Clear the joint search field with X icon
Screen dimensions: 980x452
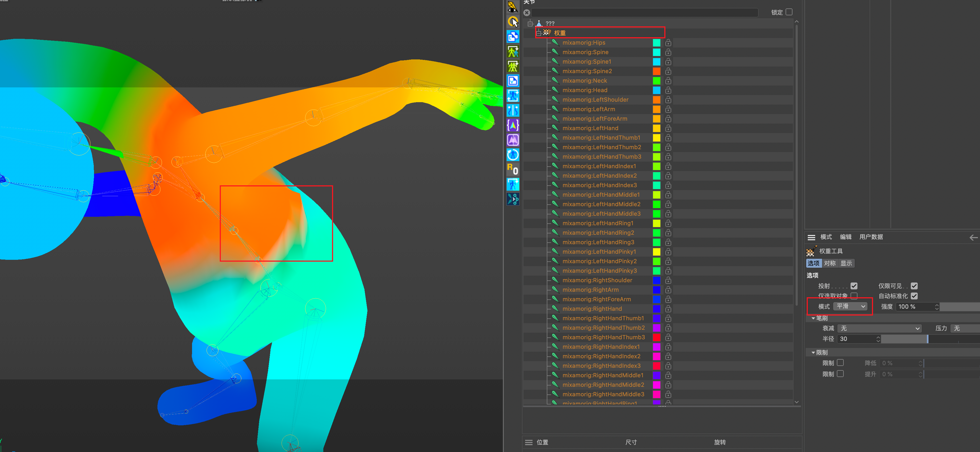click(x=526, y=13)
